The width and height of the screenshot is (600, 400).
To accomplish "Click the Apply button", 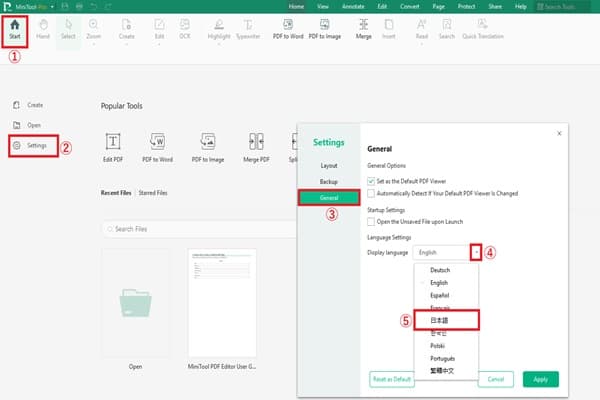I will point(540,379).
